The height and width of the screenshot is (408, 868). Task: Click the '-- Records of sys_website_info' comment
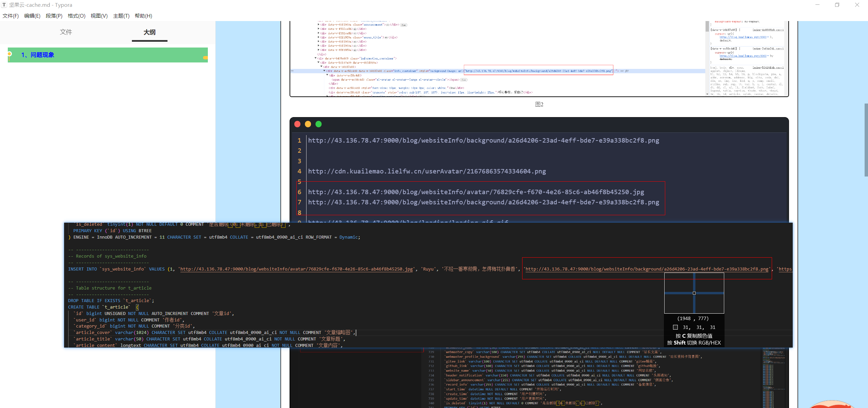coord(107,256)
